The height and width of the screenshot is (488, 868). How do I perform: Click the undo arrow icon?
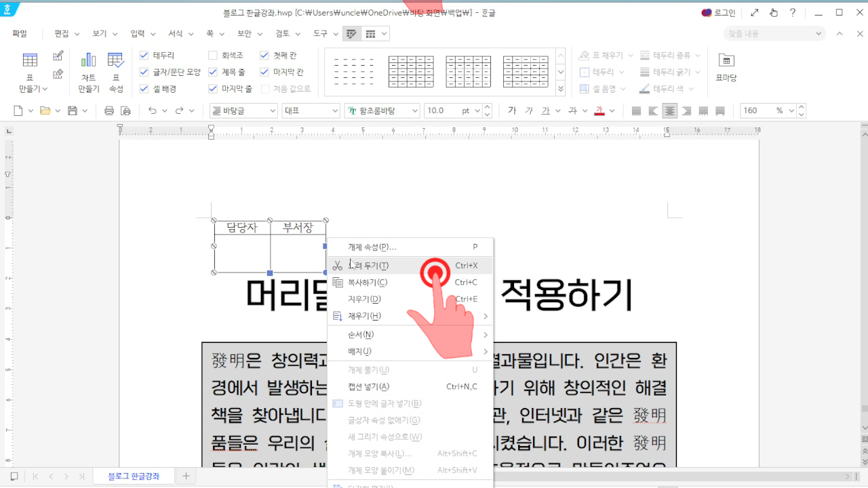click(153, 110)
